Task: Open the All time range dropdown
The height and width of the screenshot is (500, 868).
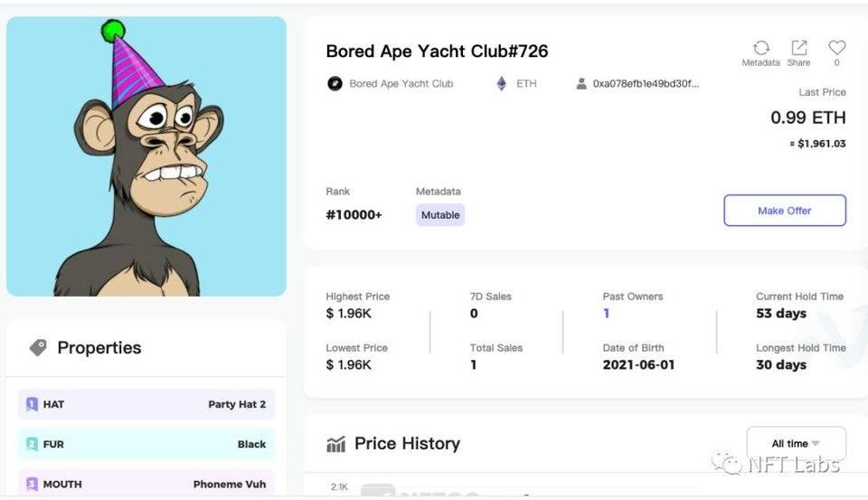Action: click(796, 444)
